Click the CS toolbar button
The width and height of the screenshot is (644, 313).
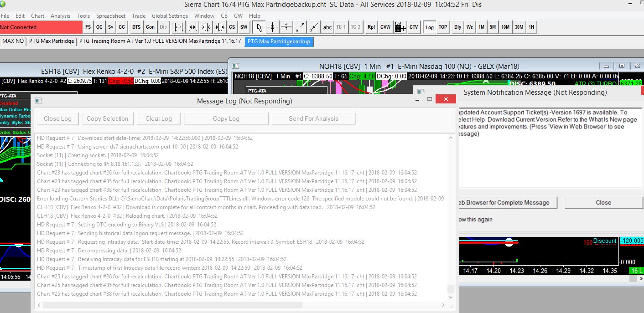[232, 27]
